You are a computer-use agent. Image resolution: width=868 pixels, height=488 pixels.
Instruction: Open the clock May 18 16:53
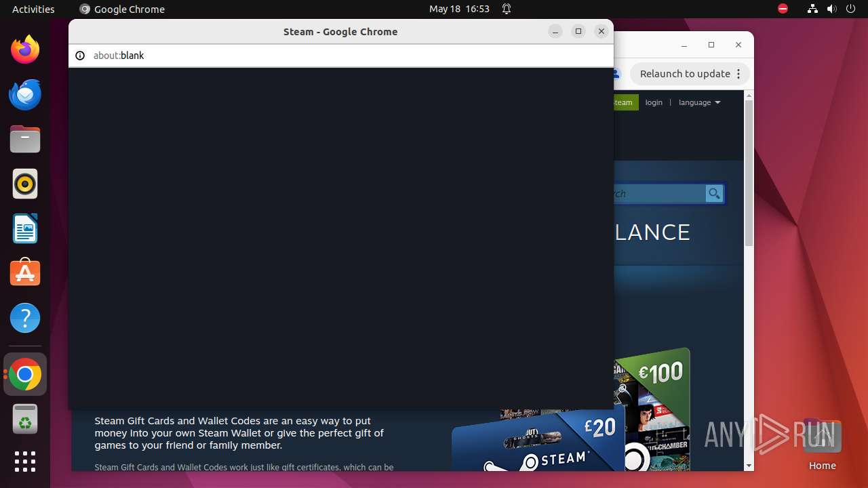click(x=459, y=9)
